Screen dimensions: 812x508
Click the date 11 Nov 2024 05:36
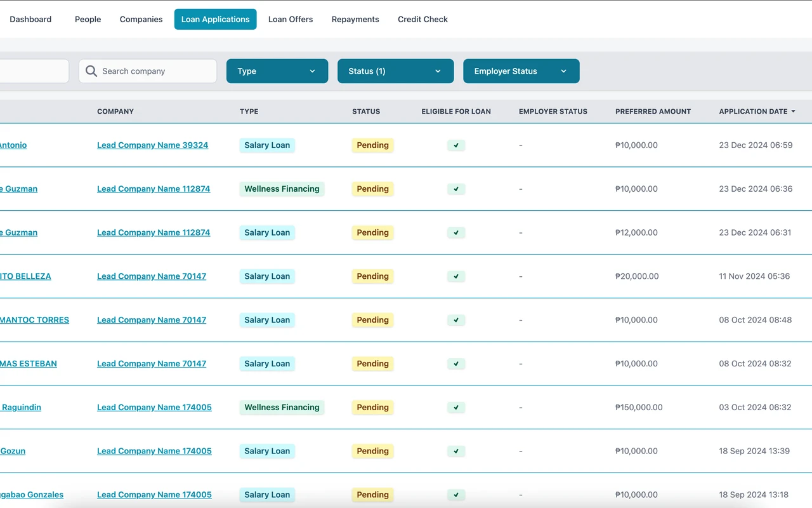[x=754, y=276]
